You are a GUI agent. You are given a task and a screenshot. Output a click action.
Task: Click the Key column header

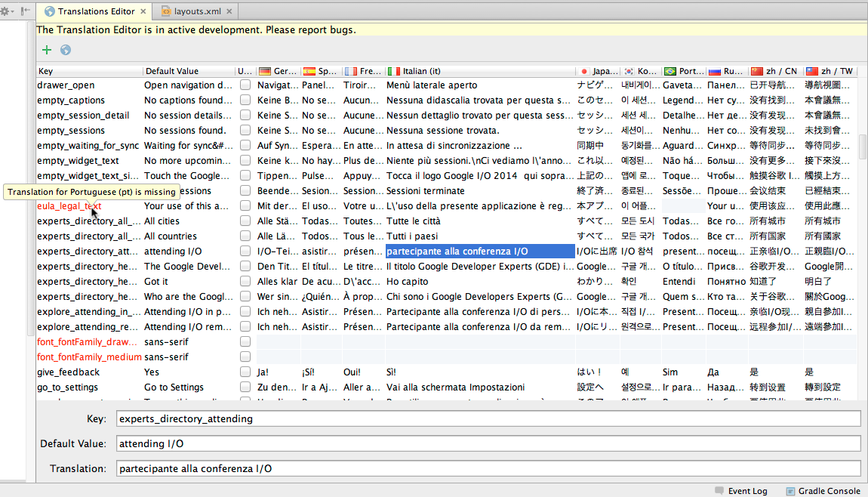click(x=89, y=71)
